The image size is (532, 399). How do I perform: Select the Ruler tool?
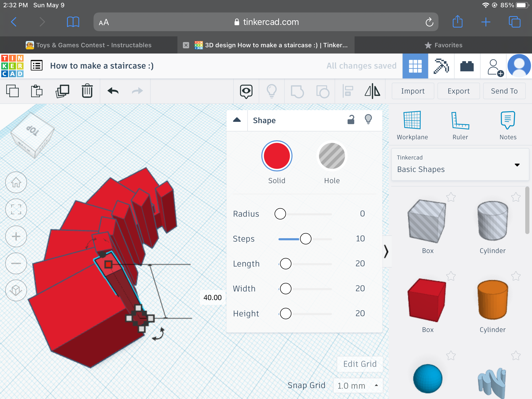pos(460,126)
